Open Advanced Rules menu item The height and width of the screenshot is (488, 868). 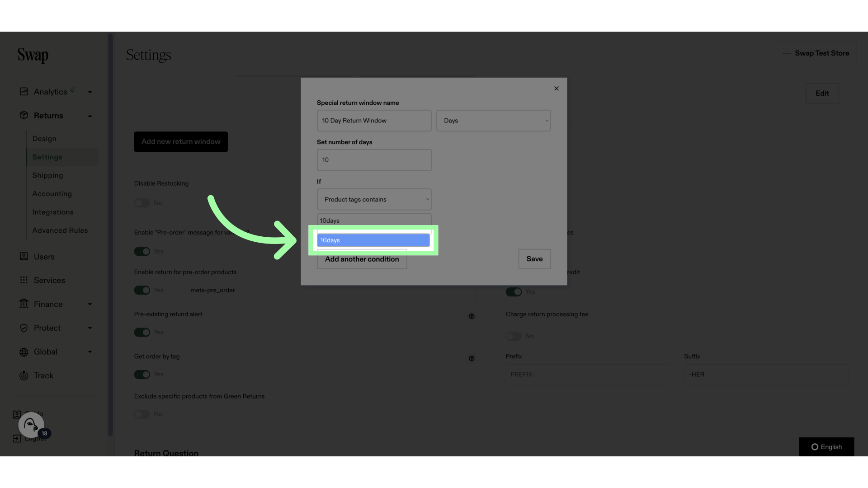pos(60,230)
